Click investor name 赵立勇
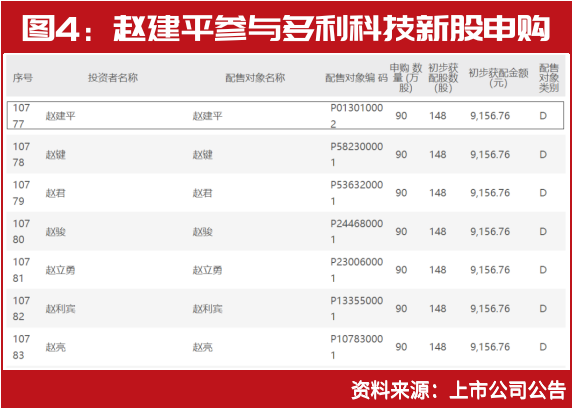This screenshot has height=408, width=573. click(x=61, y=270)
